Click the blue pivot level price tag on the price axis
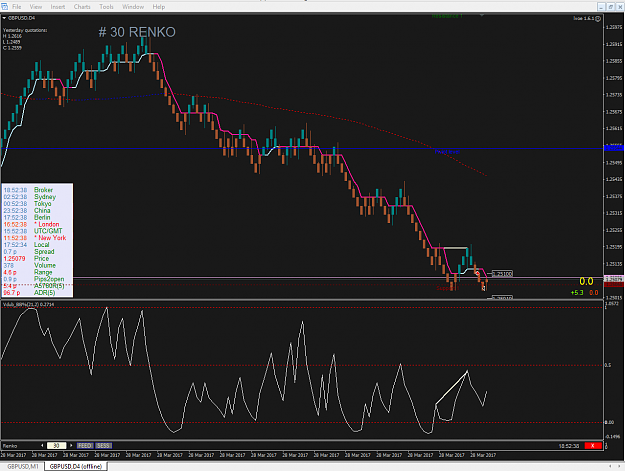This screenshot has height=471, width=625. 614,148
